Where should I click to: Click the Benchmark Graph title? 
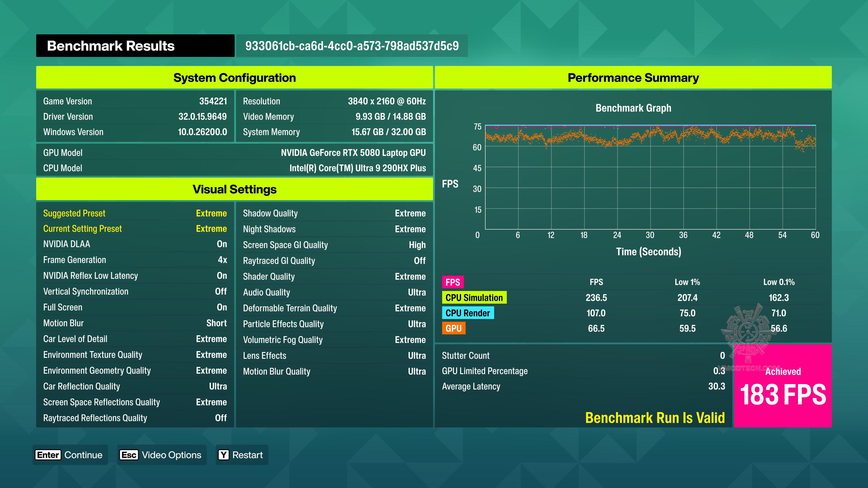click(633, 108)
